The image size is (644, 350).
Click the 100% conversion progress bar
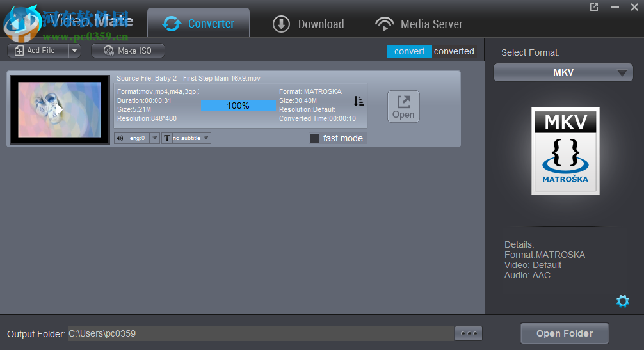(238, 106)
